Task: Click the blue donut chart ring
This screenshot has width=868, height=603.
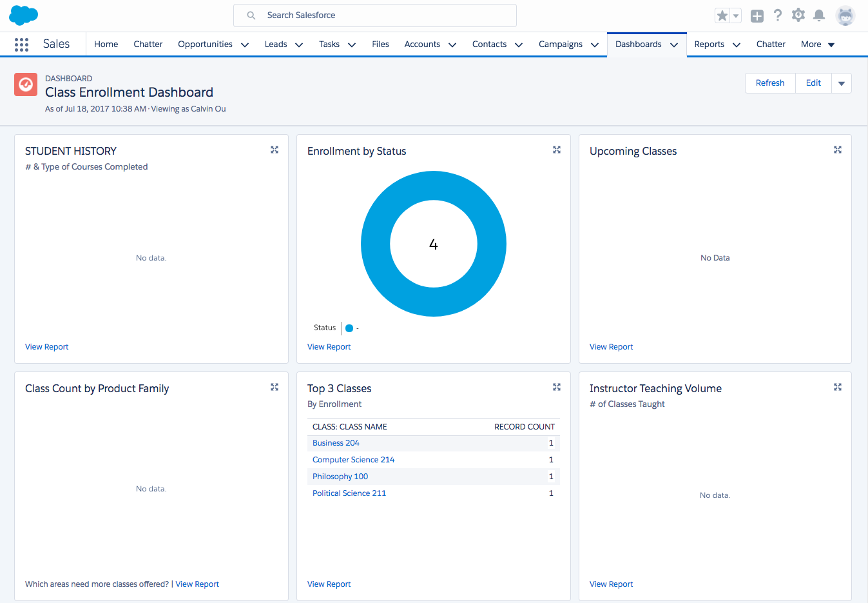Action: pos(375,244)
